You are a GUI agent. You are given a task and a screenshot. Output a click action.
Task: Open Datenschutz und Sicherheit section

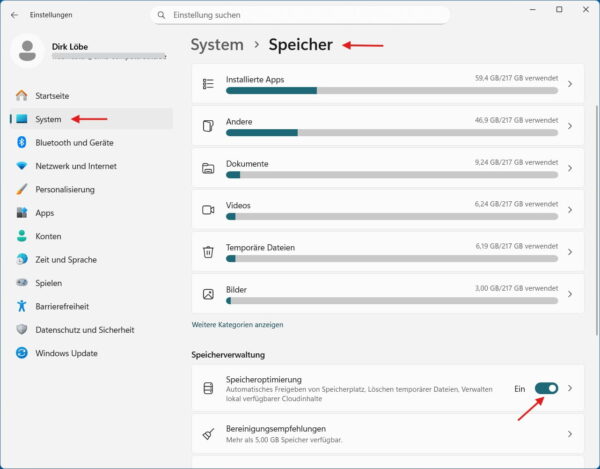coord(91,329)
